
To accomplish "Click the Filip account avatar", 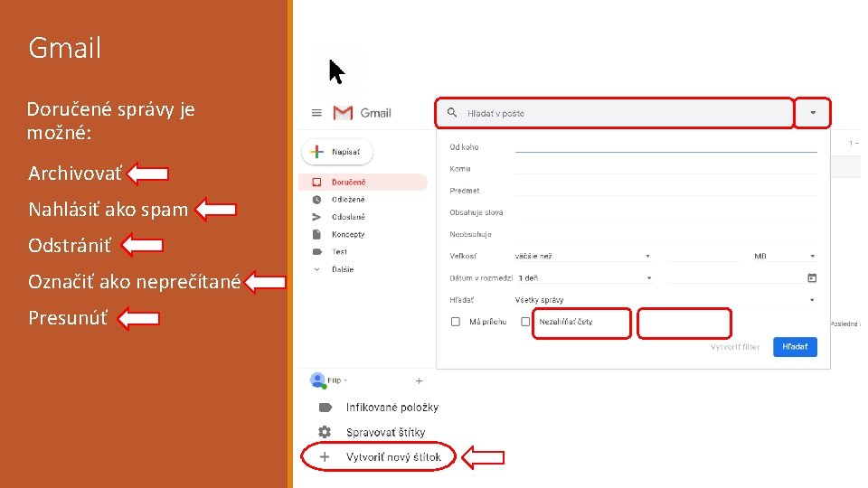I will [x=317, y=380].
